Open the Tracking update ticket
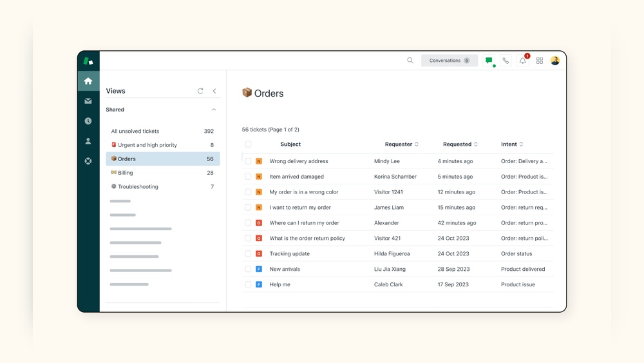 coord(290,253)
